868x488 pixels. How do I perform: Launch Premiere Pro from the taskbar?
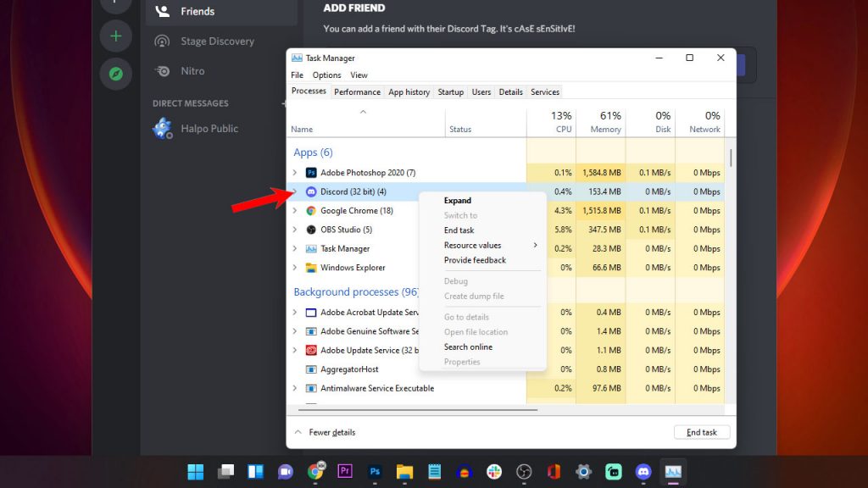click(345, 471)
